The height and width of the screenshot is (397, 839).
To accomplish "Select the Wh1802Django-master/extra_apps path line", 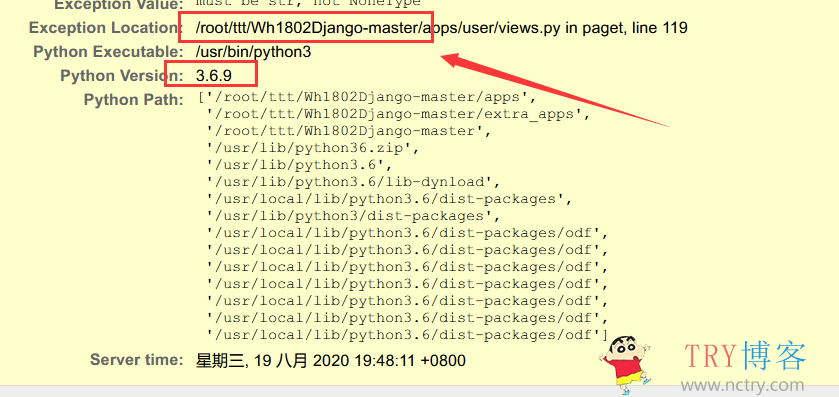I will [399, 114].
